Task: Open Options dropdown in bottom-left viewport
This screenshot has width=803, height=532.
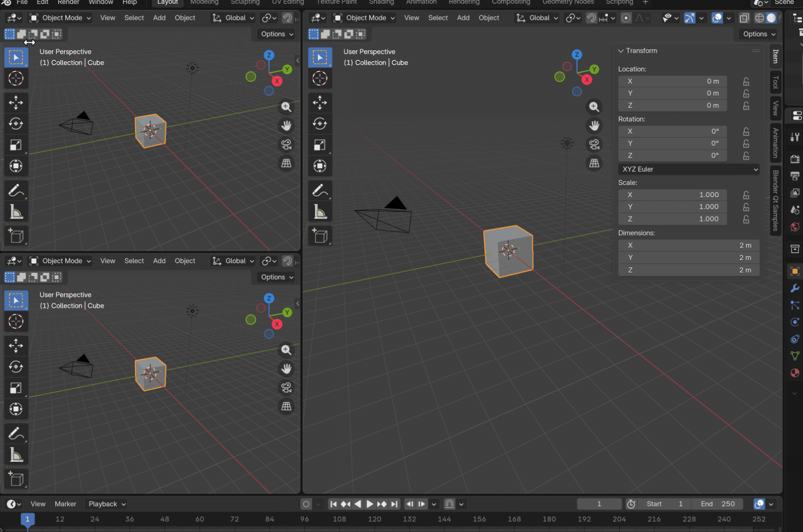Action: coord(277,277)
